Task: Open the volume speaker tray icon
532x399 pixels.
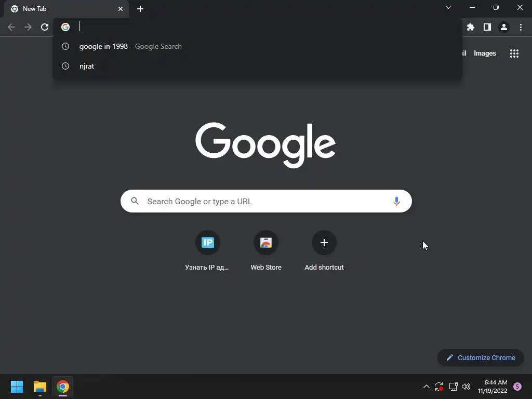Action: 466,387
